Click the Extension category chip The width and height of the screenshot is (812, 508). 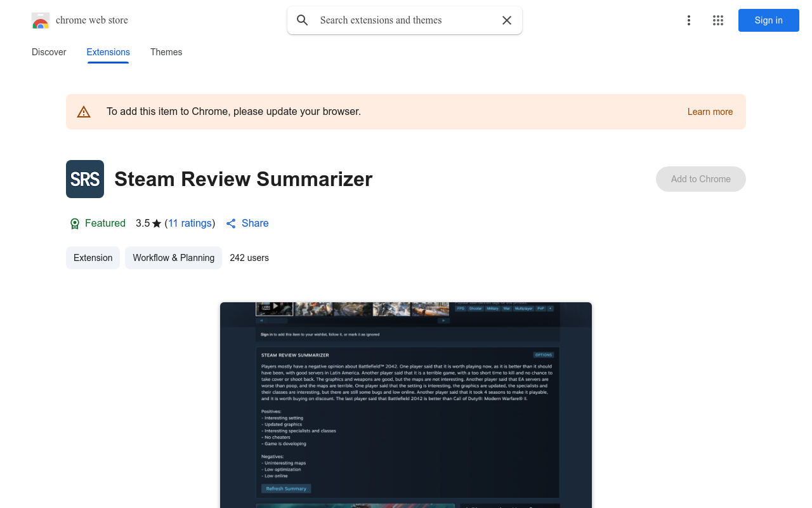pyautogui.click(x=93, y=258)
